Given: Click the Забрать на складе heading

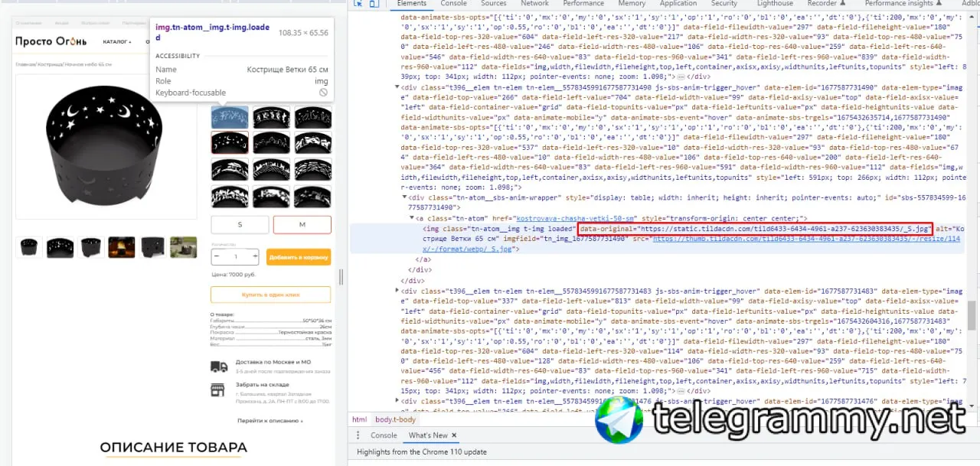Looking at the screenshot, I should point(262,385).
